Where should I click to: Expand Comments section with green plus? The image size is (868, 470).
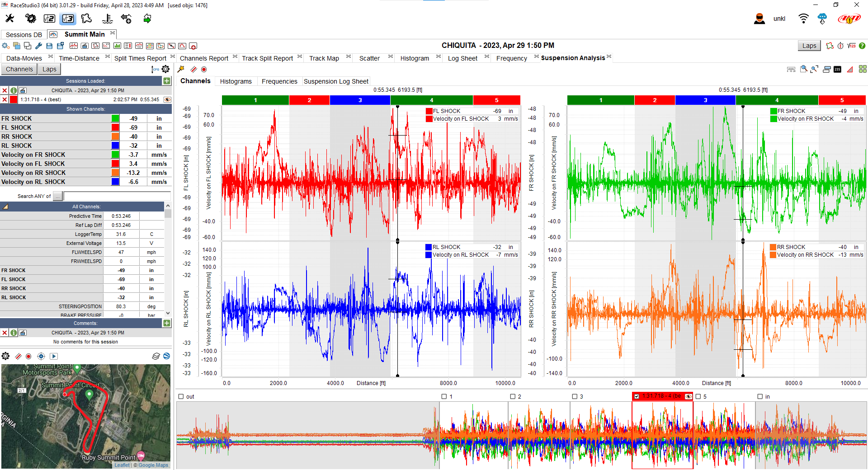(x=167, y=323)
